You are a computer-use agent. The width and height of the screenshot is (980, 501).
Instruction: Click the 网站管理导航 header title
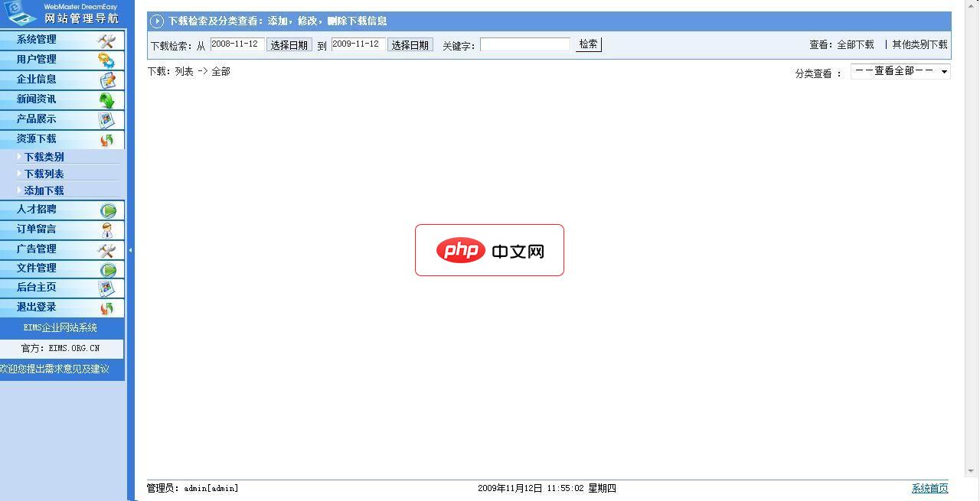(81, 18)
